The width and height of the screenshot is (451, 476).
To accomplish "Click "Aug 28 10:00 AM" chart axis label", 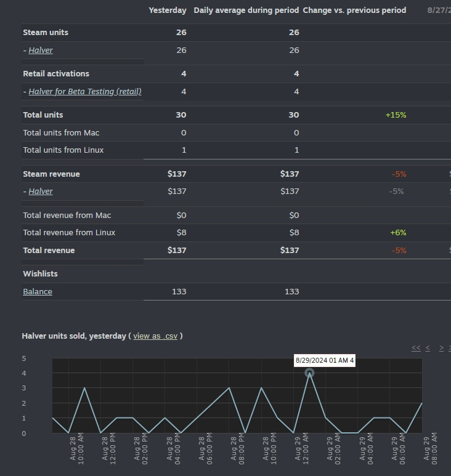I will pos(77,449).
